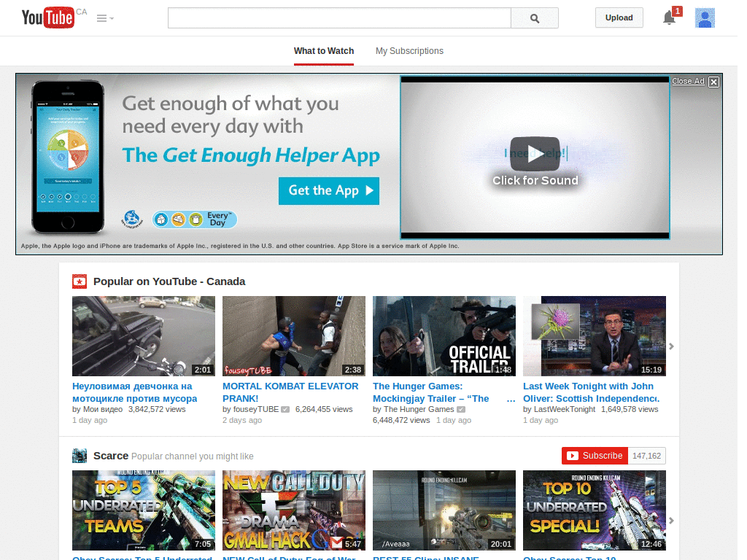Click the Click for Sound label
This screenshot has height=560, width=747.
pyautogui.click(x=535, y=181)
